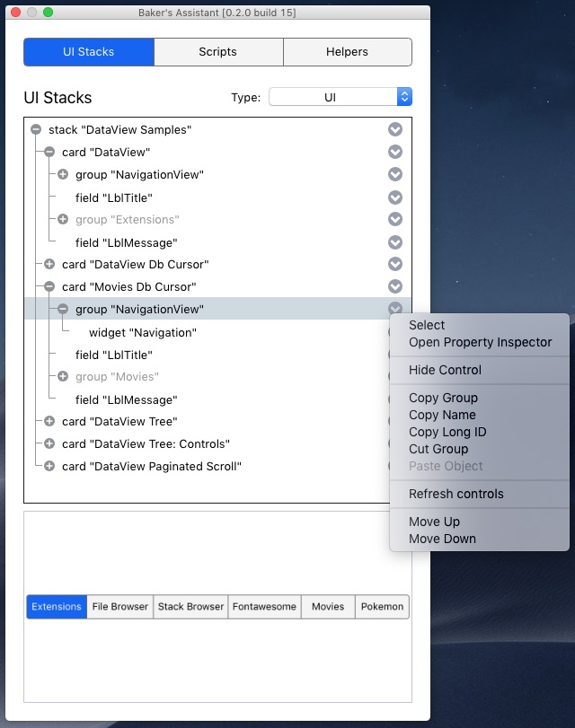Open the action menu for card "Movies Db Cursor"
Viewport: 575px width, 728px height.
pyautogui.click(x=395, y=287)
